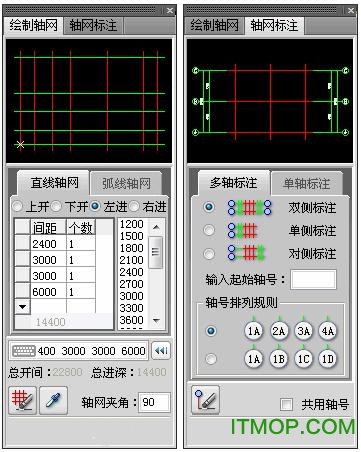Image resolution: width=361 pixels, height=452 pixels.
Task: Choose 双侧标注 radio button
Action: click(209, 207)
